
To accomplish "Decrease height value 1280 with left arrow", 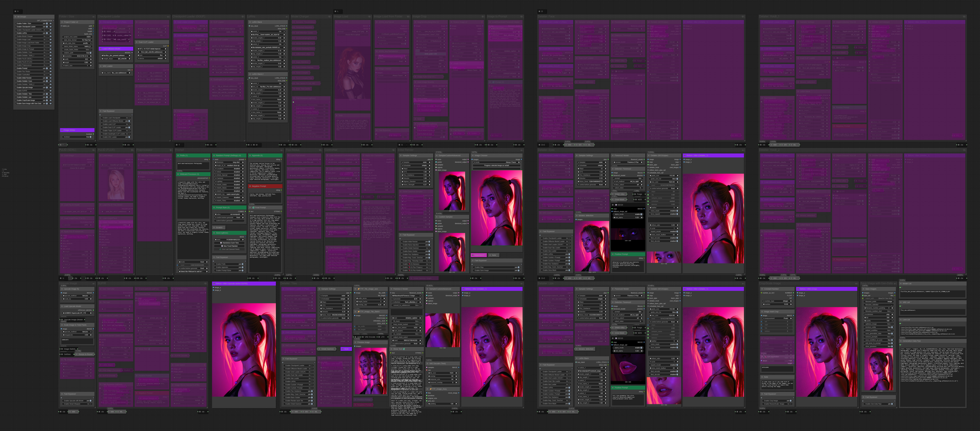I will click(63, 62).
